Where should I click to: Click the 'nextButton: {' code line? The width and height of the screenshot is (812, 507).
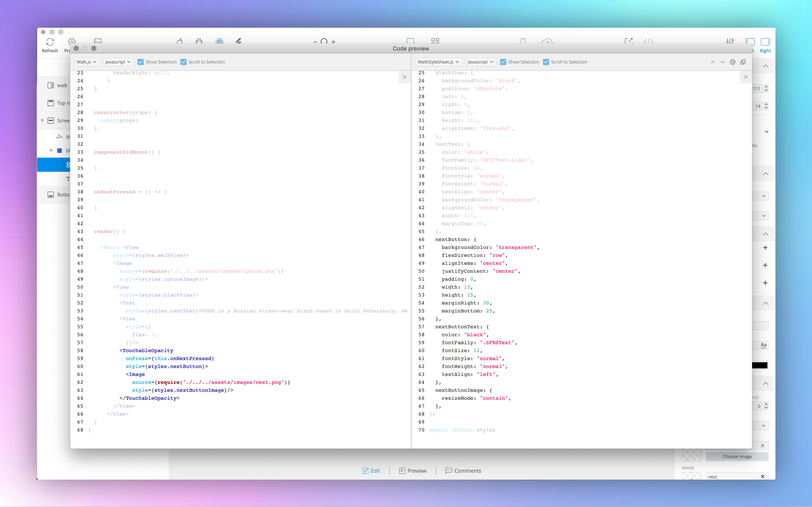click(456, 239)
